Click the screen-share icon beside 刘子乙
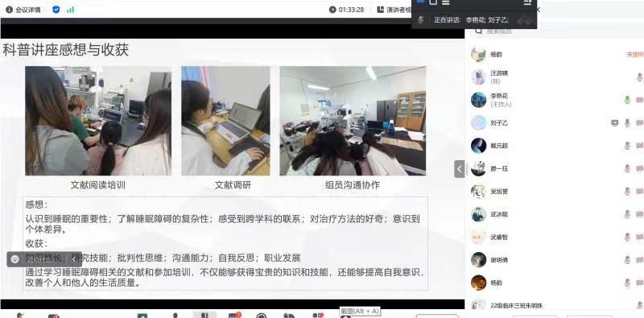The height and width of the screenshot is (318, 644). click(x=615, y=122)
